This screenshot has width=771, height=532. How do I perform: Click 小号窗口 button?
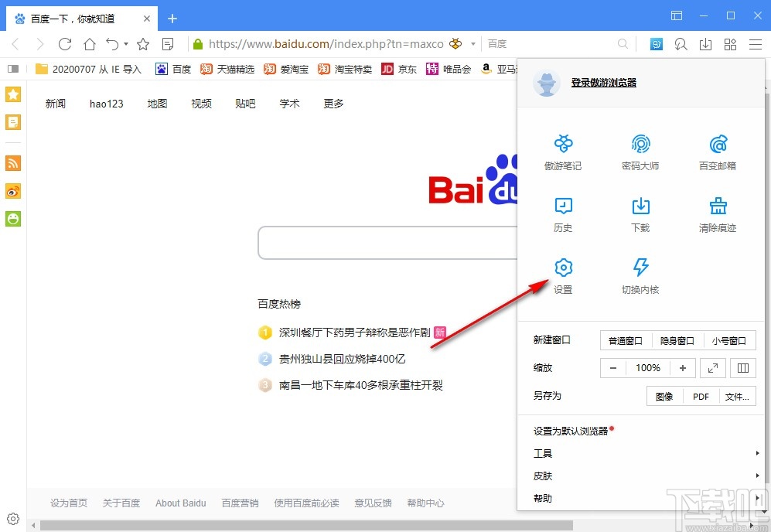[729, 340]
